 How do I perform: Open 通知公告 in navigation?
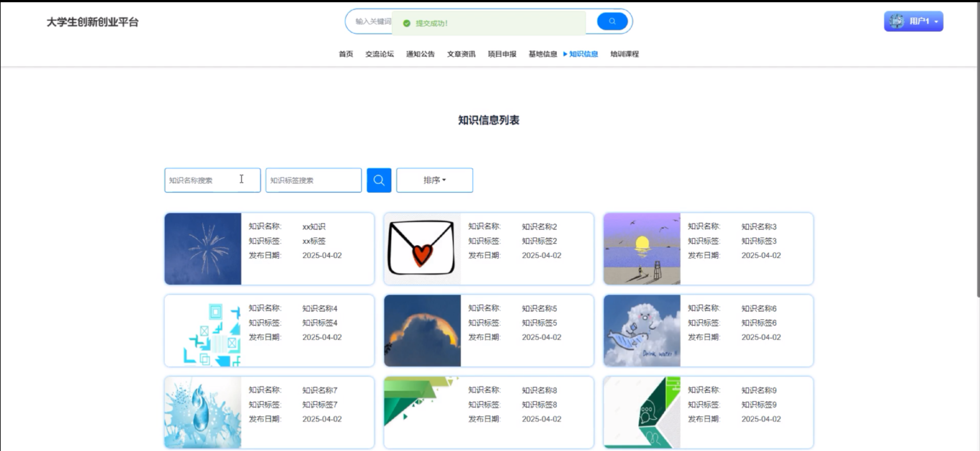coord(420,54)
